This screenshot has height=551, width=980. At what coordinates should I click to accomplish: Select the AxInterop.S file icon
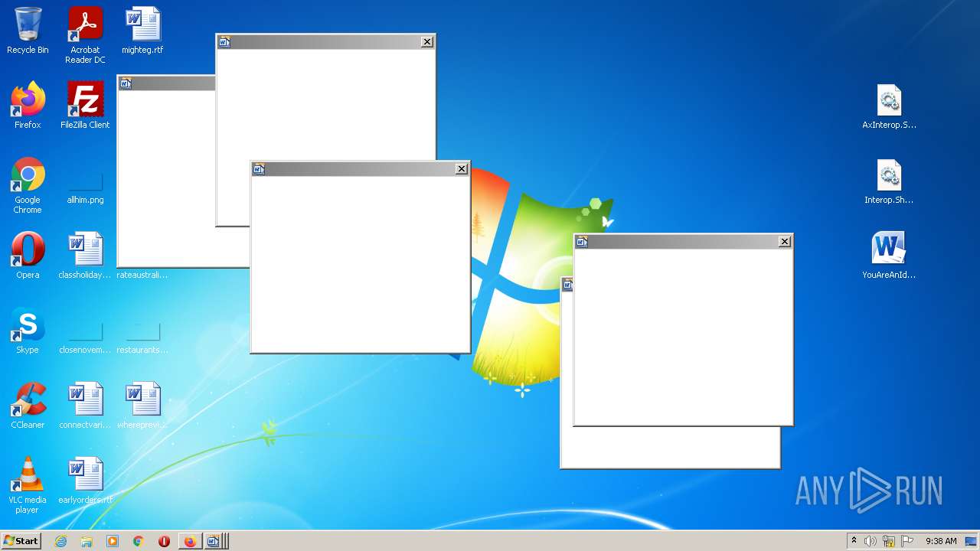pyautogui.click(x=889, y=106)
